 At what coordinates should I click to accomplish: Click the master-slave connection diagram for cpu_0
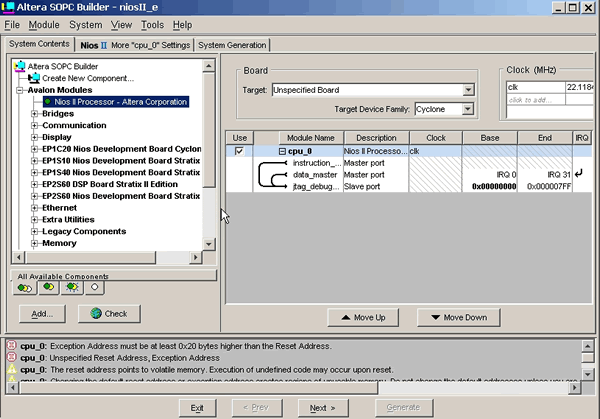point(273,174)
